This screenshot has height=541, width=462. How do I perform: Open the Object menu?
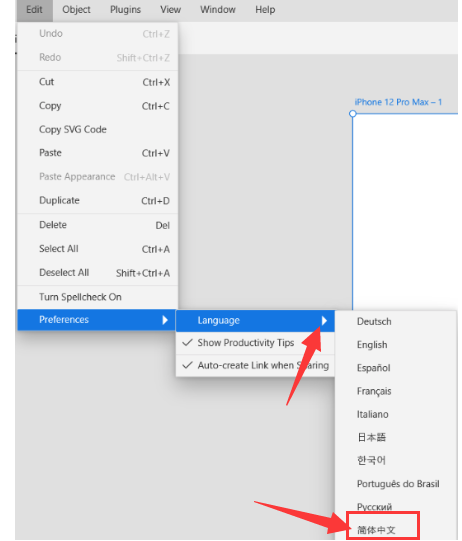(76, 10)
